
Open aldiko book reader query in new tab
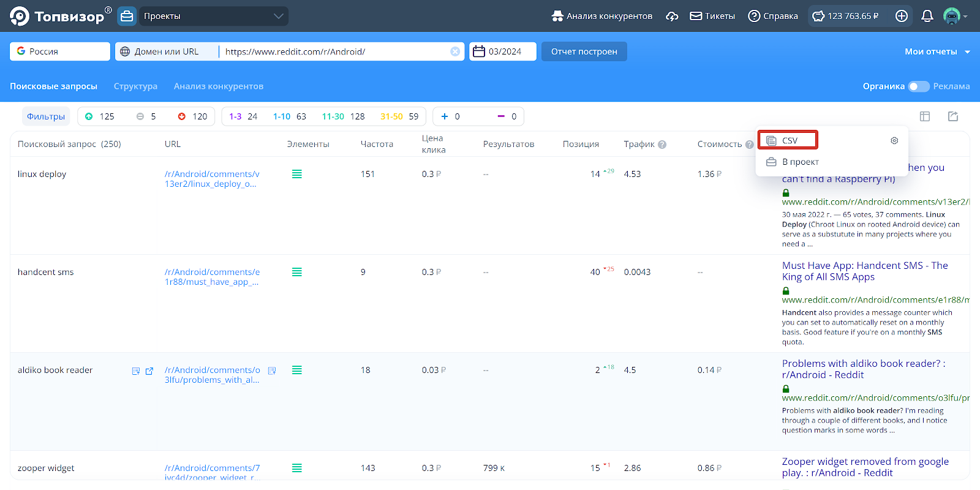[149, 371]
